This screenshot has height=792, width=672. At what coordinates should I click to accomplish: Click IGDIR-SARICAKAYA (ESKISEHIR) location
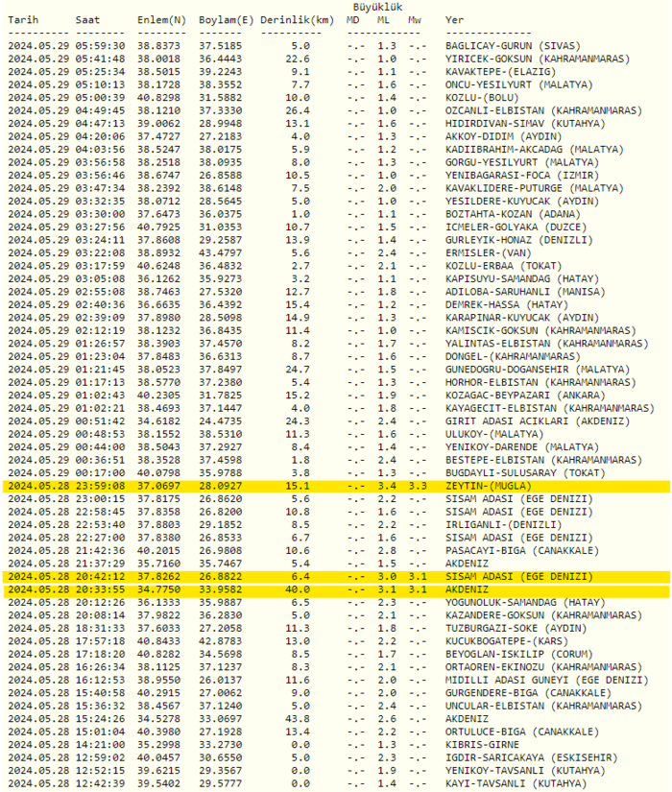click(x=532, y=757)
